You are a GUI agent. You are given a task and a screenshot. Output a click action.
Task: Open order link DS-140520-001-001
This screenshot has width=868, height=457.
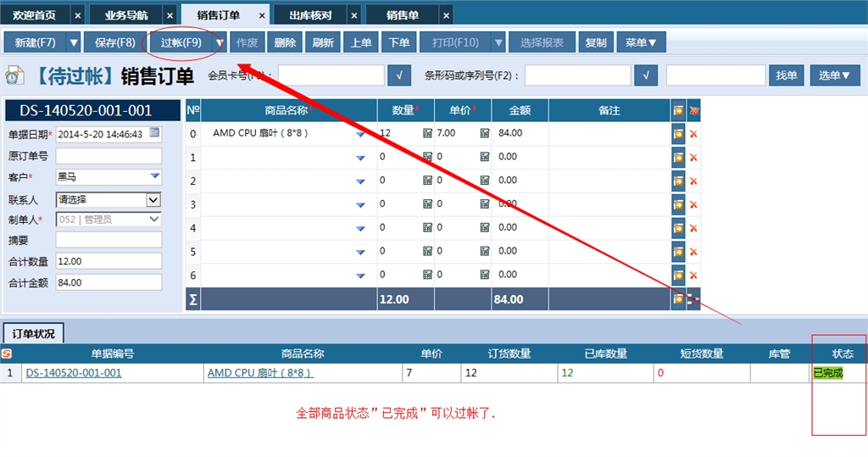(74, 373)
